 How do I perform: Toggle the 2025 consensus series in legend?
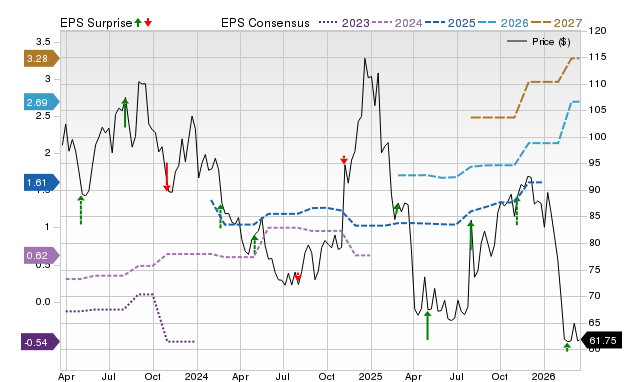click(x=450, y=23)
